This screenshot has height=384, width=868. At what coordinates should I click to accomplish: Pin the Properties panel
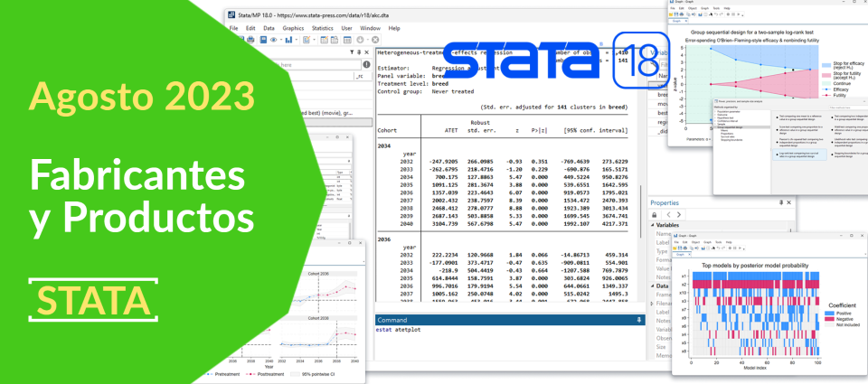tap(781, 202)
